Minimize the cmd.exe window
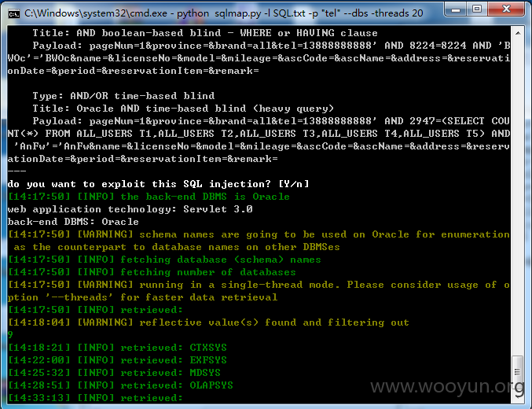This screenshot has width=532, height=409. (x=455, y=9)
